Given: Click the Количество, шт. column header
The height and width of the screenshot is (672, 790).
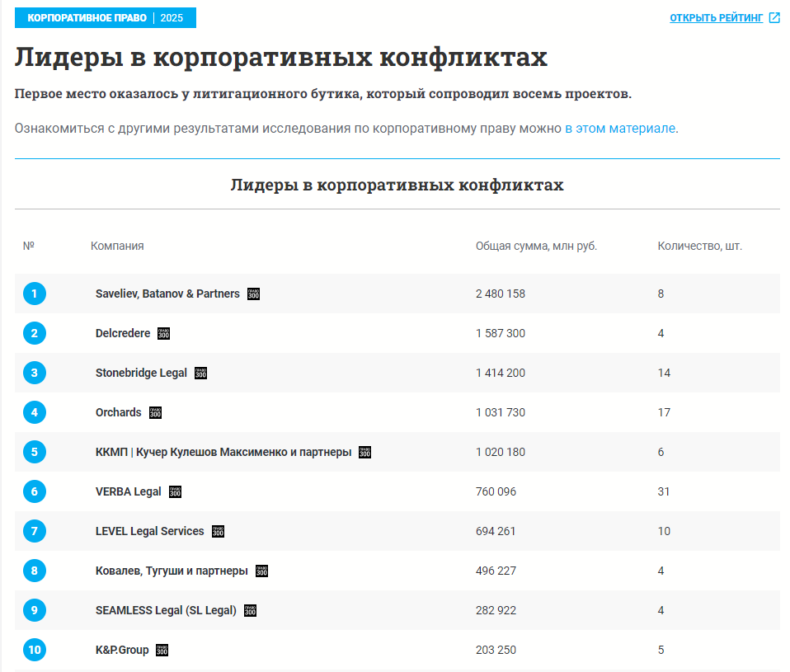Looking at the screenshot, I should tap(700, 246).
